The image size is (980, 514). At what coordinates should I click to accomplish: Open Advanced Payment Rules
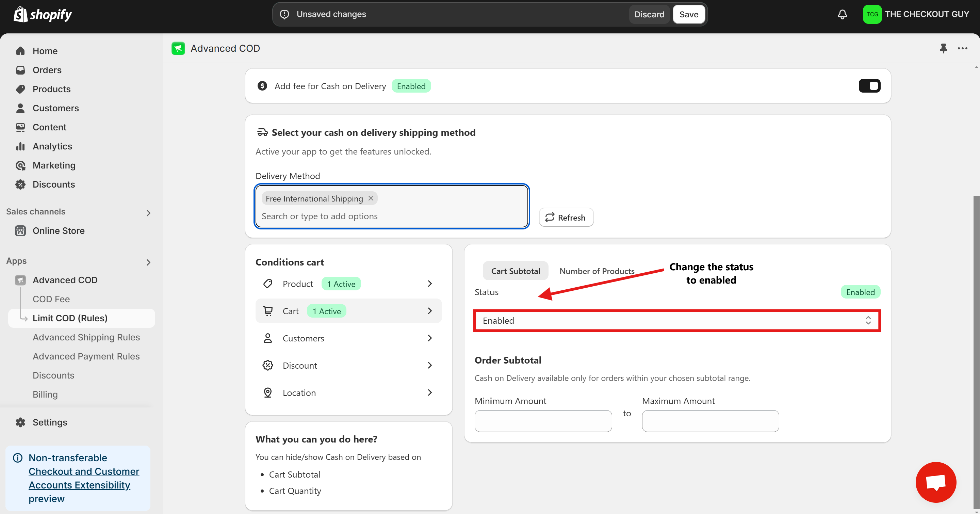click(86, 356)
